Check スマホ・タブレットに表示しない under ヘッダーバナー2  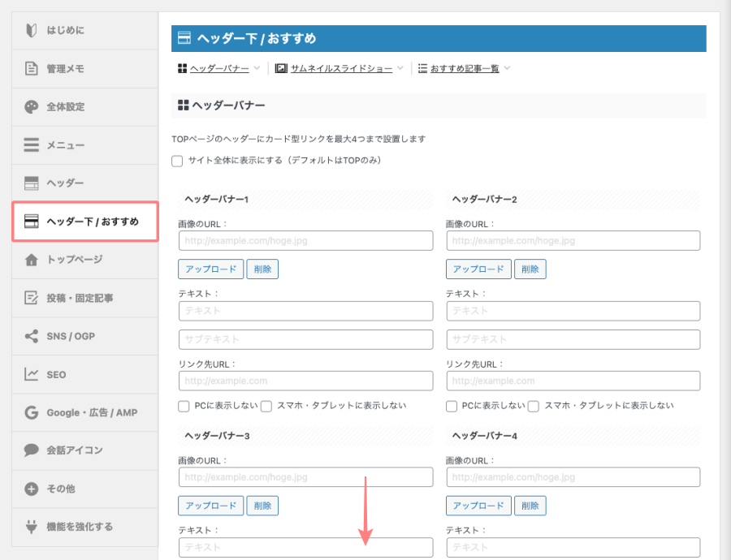pos(533,406)
